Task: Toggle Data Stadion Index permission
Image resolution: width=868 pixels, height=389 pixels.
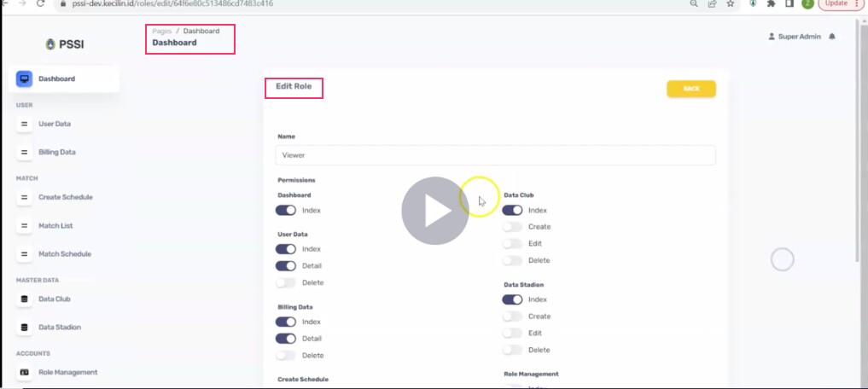Action: click(512, 299)
